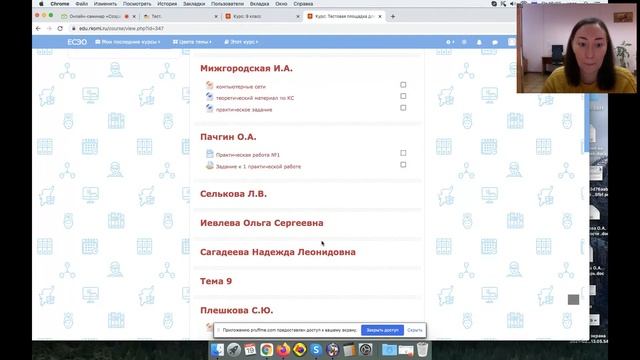Image resolution: width=640 pixels, height=360 pixels.
Task: Open the Chrome 'Файл' menu
Action: (82, 4)
